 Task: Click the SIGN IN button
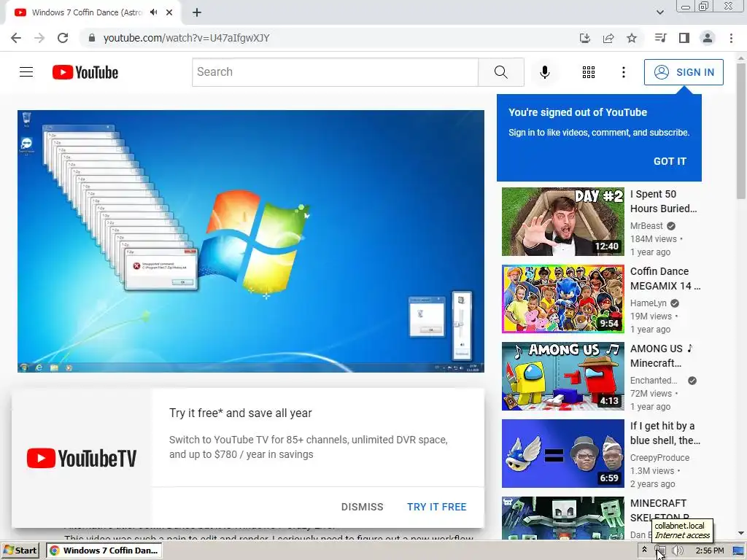coord(683,72)
